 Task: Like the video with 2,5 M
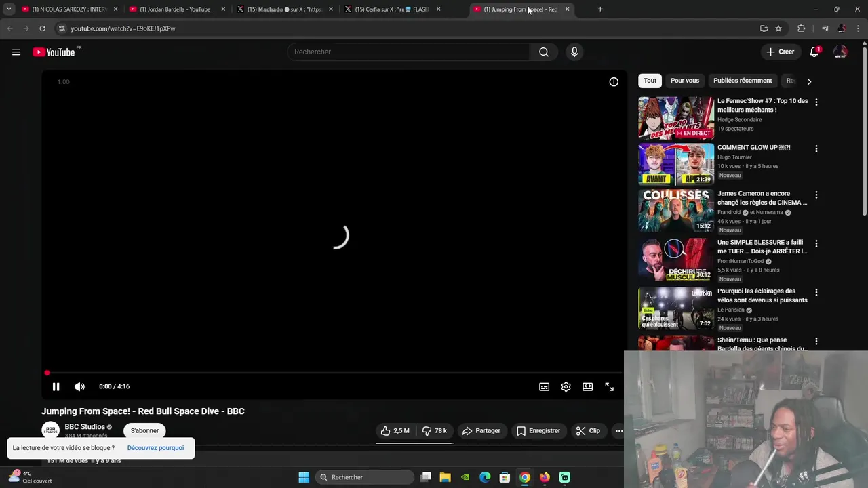pyautogui.click(x=395, y=431)
